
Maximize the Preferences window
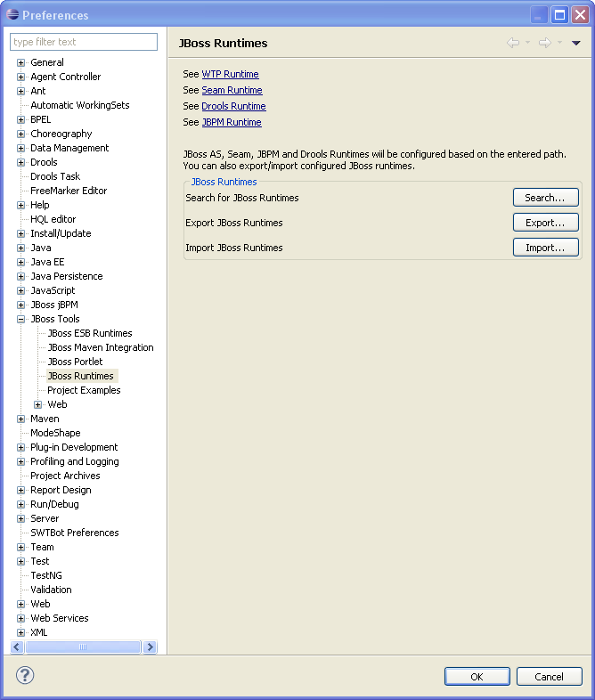click(559, 15)
